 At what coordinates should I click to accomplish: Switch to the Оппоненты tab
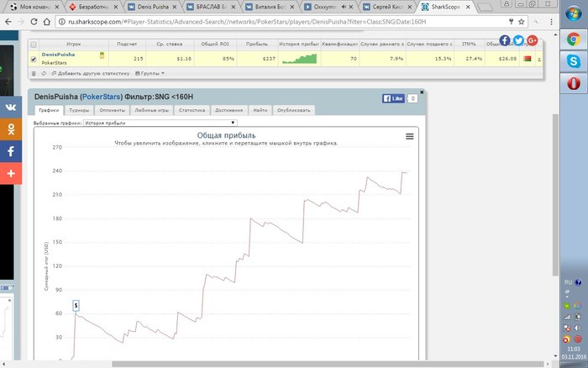tap(112, 110)
